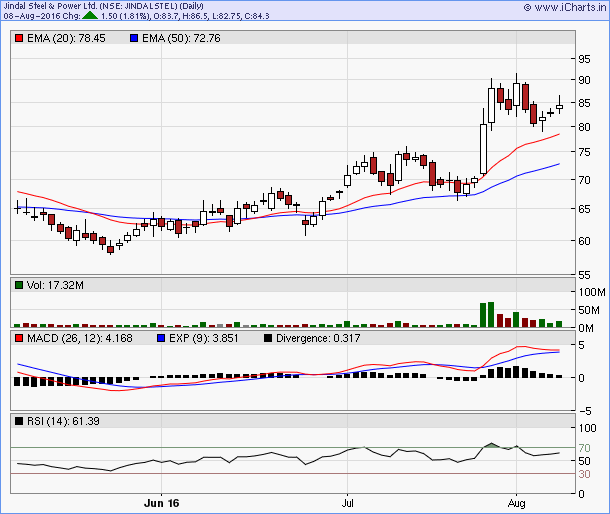Image resolution: width=610 pixels, height=514 pixels.
Task: Click the EMA (20): 78.45 label
Action: (x=66, y=38)
